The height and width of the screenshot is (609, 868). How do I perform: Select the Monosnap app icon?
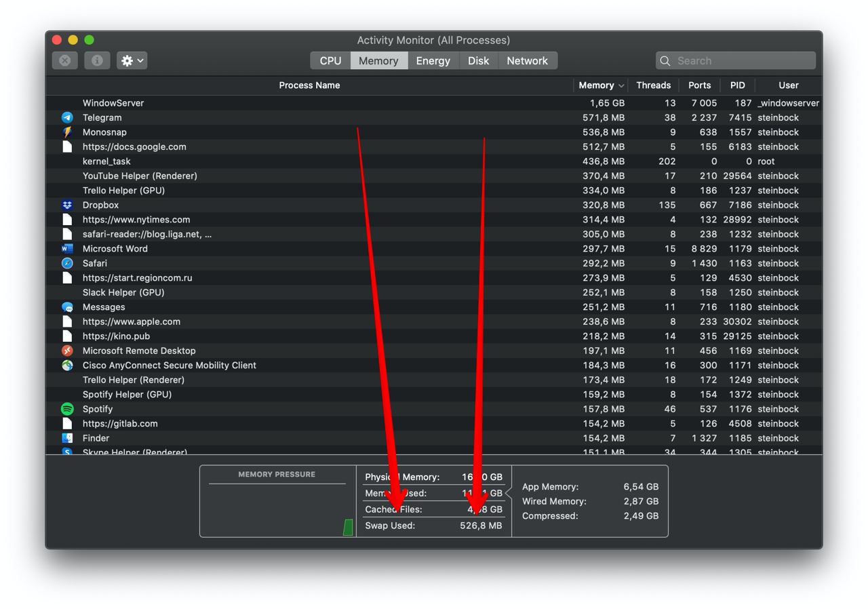tap(67, 132)
